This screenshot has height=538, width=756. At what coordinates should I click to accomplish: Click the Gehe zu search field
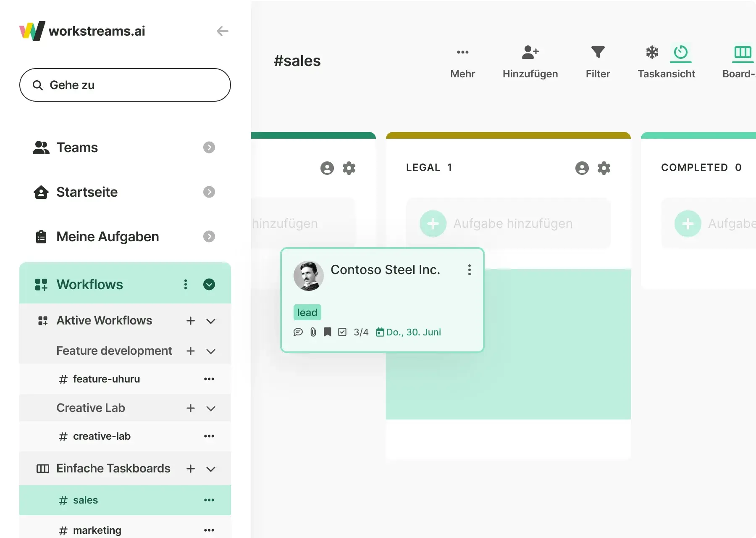click(x=125, y=85)
